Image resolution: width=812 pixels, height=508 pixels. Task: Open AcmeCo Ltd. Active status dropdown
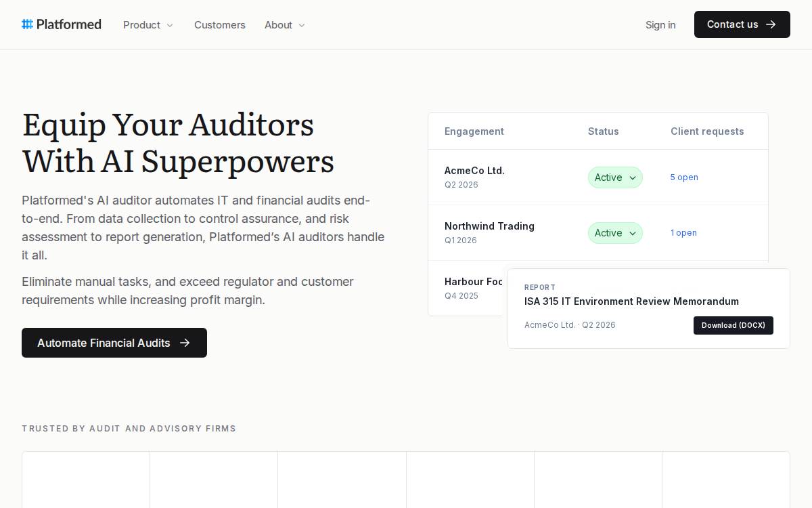(615, 177)
